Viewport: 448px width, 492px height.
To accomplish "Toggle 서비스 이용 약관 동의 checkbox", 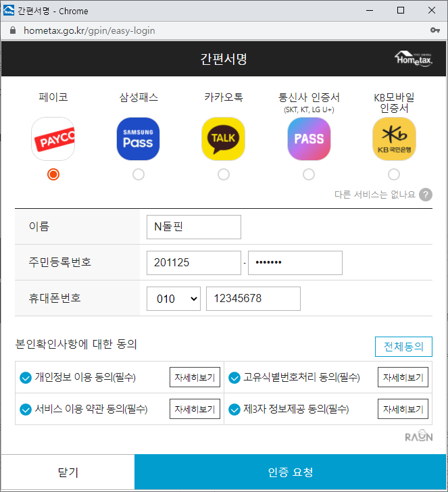I will [x=26, y=410].
